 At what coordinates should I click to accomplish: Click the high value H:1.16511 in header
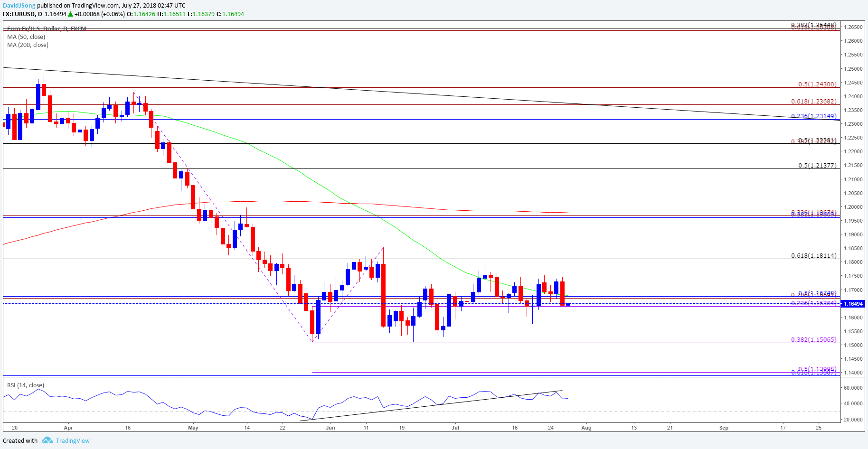pos(171,14)
